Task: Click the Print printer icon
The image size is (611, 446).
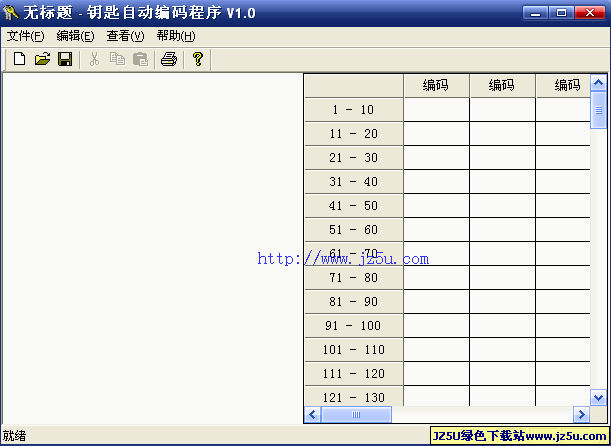Action: [169, 59]
